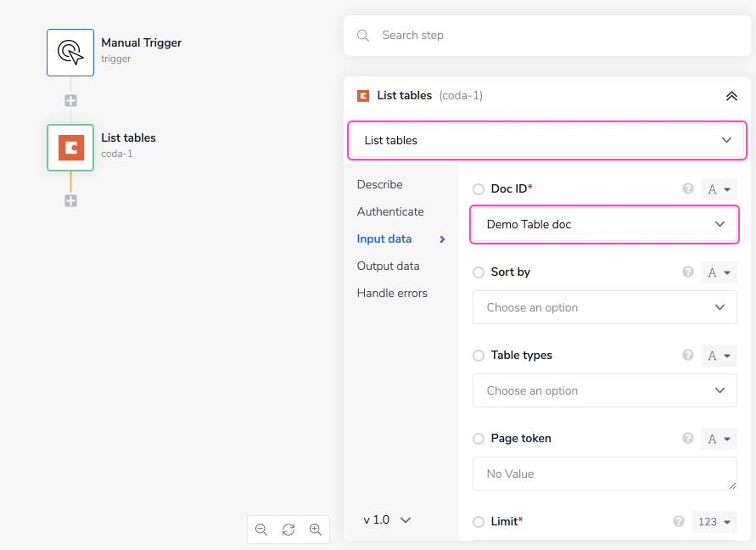Add a step below List tables node
The image size is (756, 550).
(x=71, y=201)
